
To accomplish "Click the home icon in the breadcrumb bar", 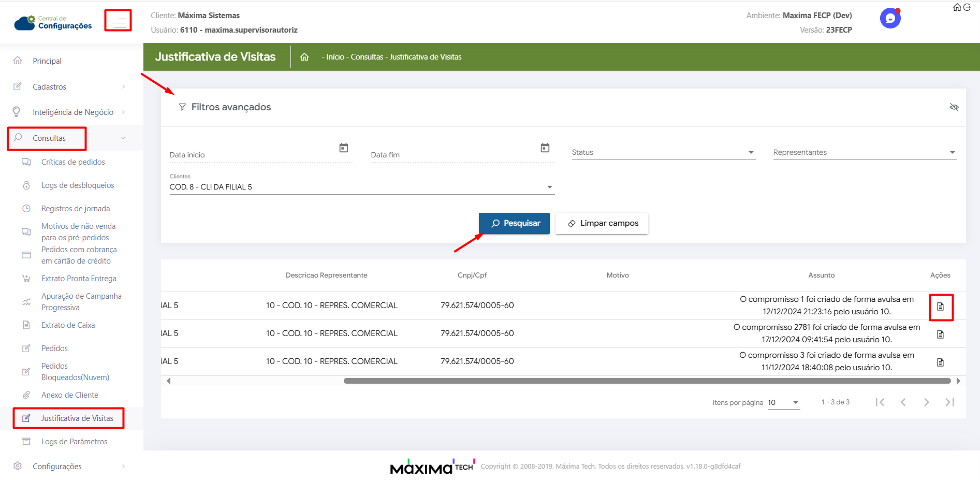I will pyautogui.click(x=304, y=57).
